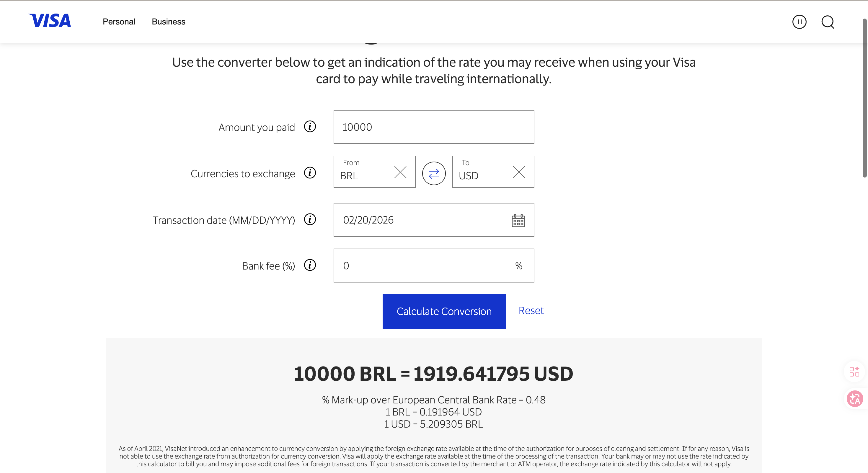The image size is (868, 473).
Task: Open the search magnifier icon
Action: pos(827,22)
